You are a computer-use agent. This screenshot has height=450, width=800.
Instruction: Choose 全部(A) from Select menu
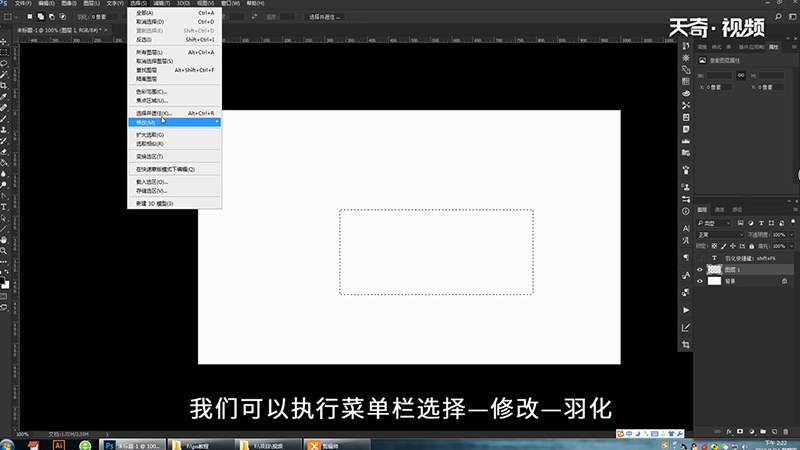click(174, 13)
